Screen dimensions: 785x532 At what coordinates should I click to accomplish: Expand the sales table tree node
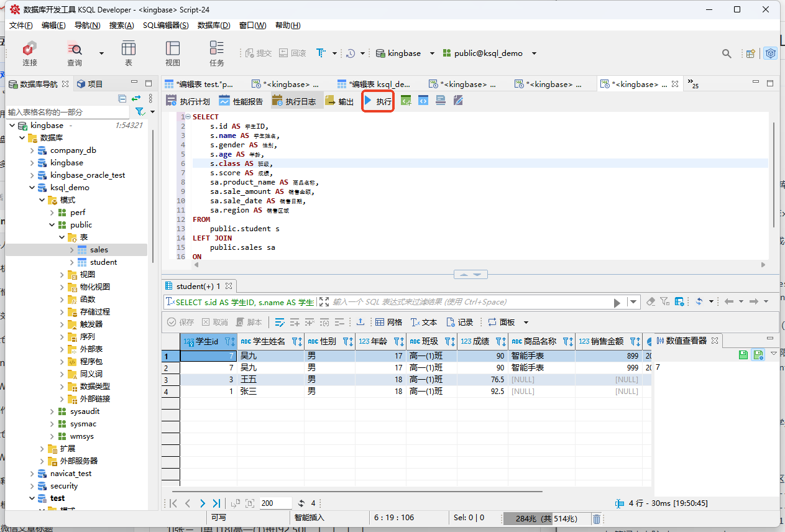click(72, 250)
